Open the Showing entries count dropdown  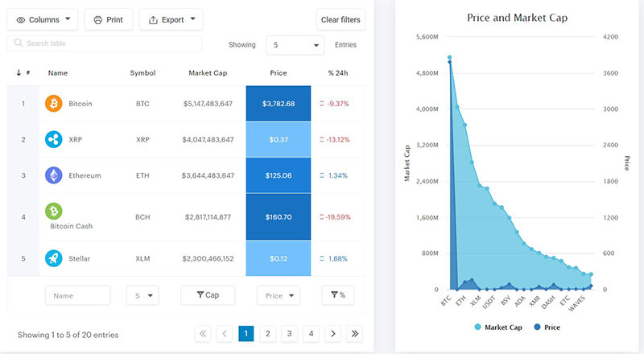[295, 45]
